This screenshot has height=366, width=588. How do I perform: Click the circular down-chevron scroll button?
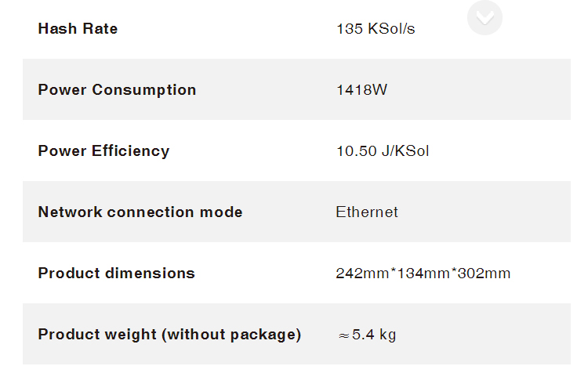click(x=485, y=17)
